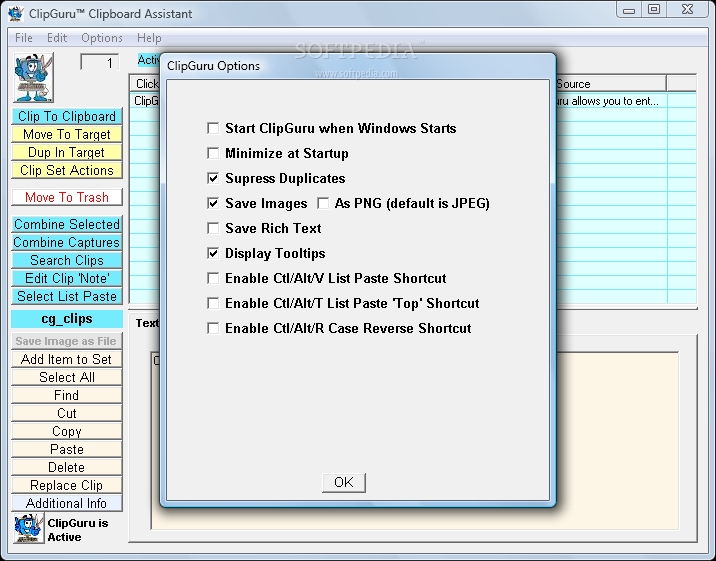This screenshot has height=561, width=716.
Task: Tick the Save Rich Text checkbox
Action: 213,228
